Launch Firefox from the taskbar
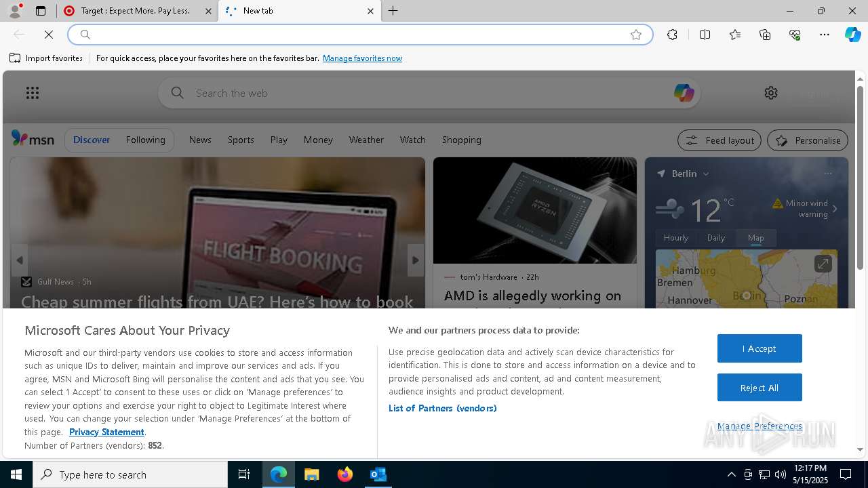The height and width of the screenshot is (488, 868). pos(344,474)
